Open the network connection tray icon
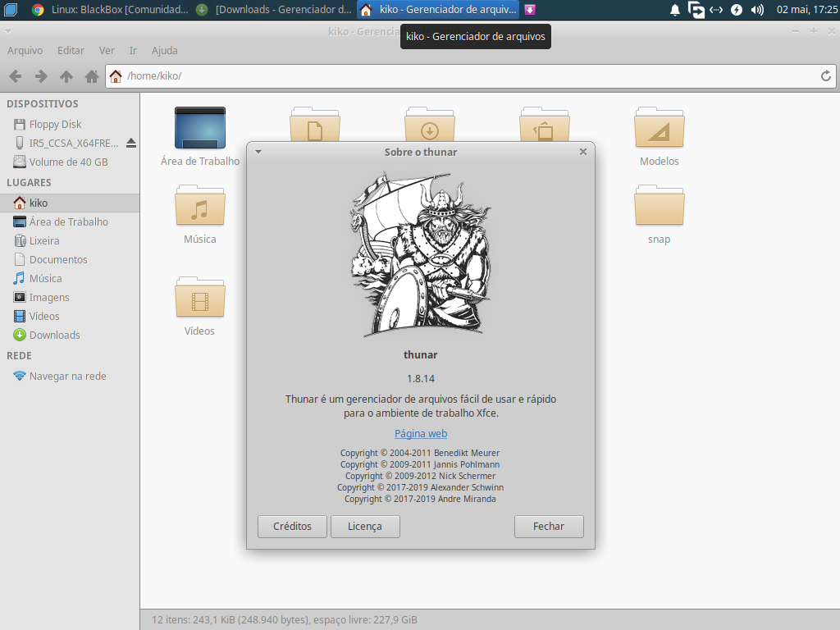Viewport: 840px width, 630px height. (716, 10)
